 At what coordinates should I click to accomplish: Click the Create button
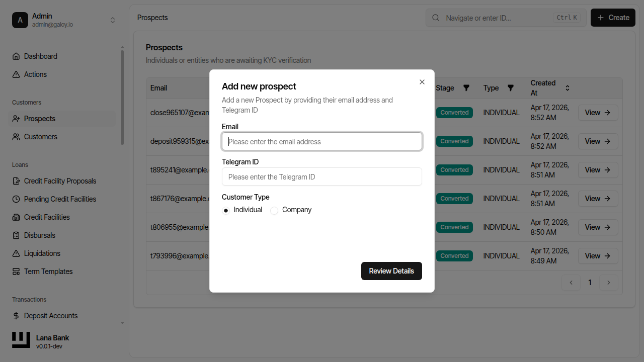(613, 18)
